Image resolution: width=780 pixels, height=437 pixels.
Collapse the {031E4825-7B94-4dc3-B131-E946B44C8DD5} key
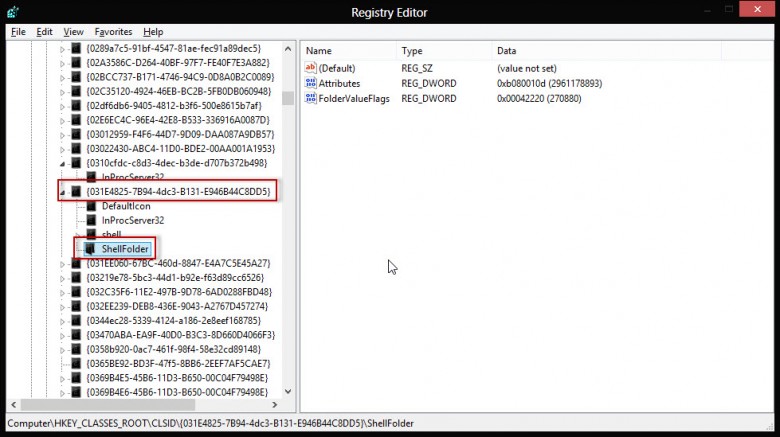pyautogui.click(x=62, y=192)
